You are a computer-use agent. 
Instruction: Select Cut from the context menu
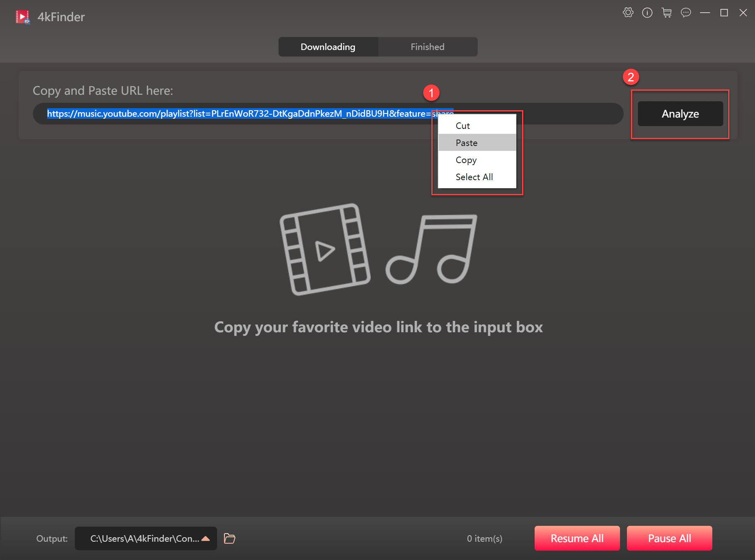click(x=463, y=126)
